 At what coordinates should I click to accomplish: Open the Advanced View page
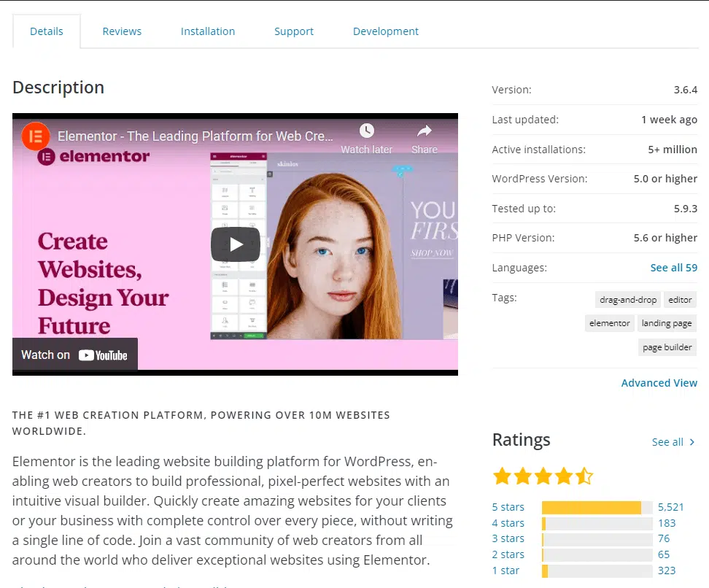tap(659, 382)
